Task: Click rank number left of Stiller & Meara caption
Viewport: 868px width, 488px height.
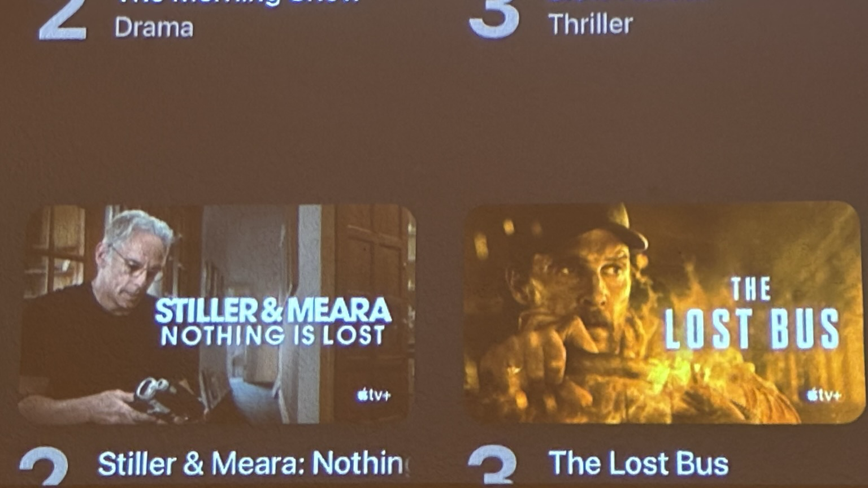Action: [x=44, y=468]
